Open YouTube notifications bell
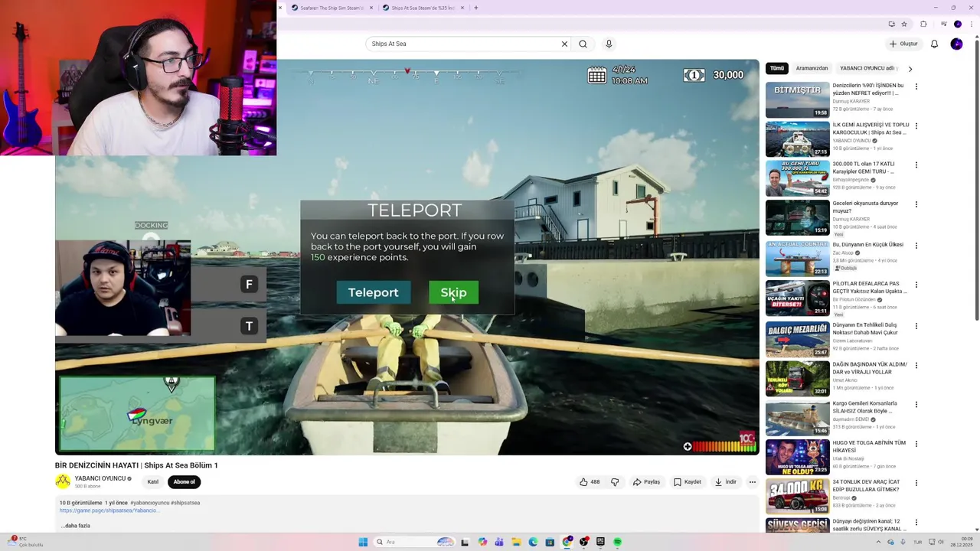Viewport: 980px width, 551px height. point(934,44)
